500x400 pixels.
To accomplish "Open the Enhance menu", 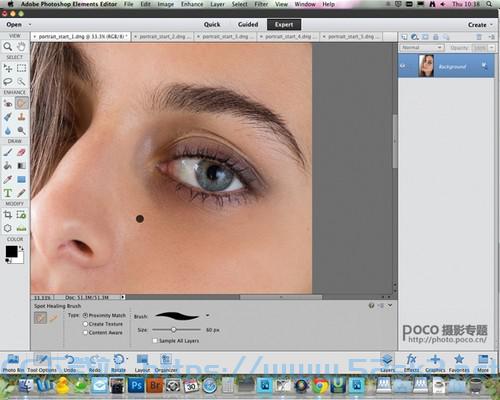I will pyautogui.click(x=192, y=4).
